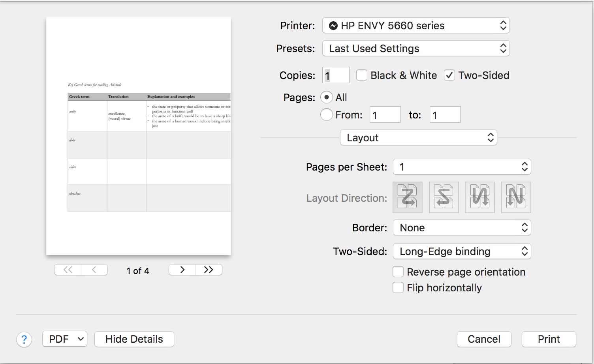Open the help question mark button

[24, 340]
